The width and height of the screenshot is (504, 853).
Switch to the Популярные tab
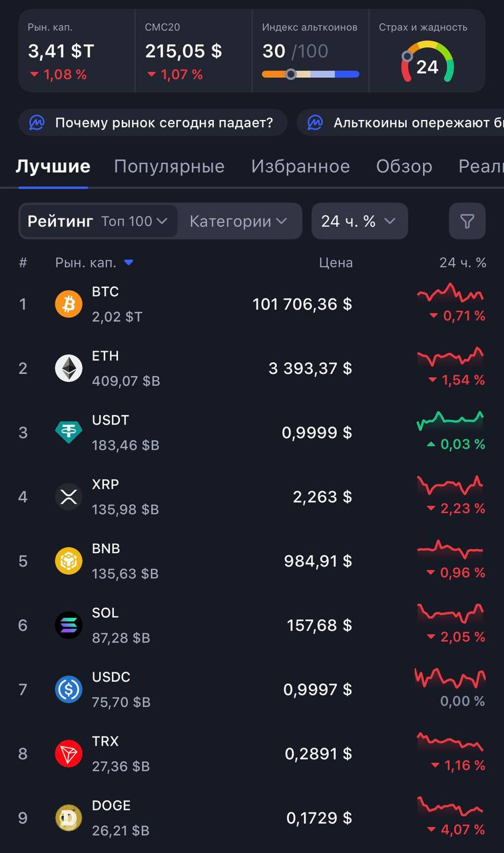click(x=169, y=166)
